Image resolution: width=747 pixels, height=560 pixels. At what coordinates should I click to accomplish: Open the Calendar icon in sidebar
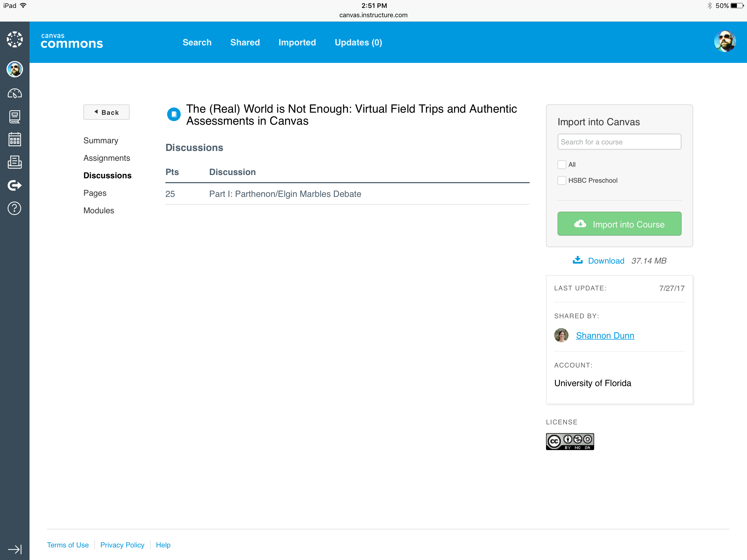pos(14,139)
